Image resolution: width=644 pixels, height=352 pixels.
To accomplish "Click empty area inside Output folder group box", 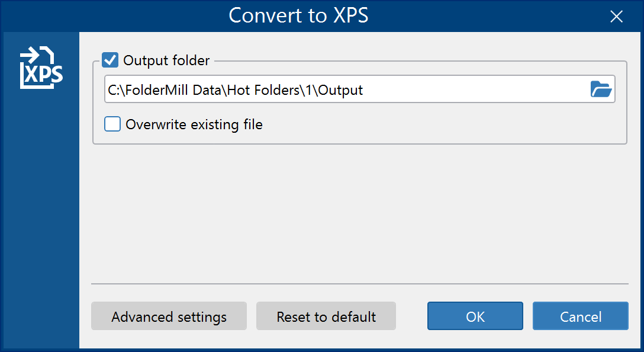I will point(443,124).
